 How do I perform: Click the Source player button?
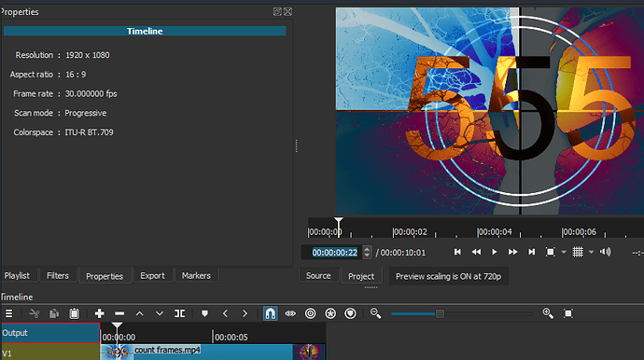(x=318, y=276)
